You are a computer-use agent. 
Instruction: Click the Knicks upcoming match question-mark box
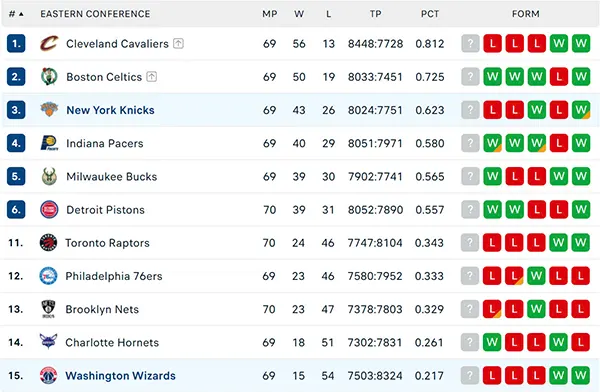[x=470, y=110]
